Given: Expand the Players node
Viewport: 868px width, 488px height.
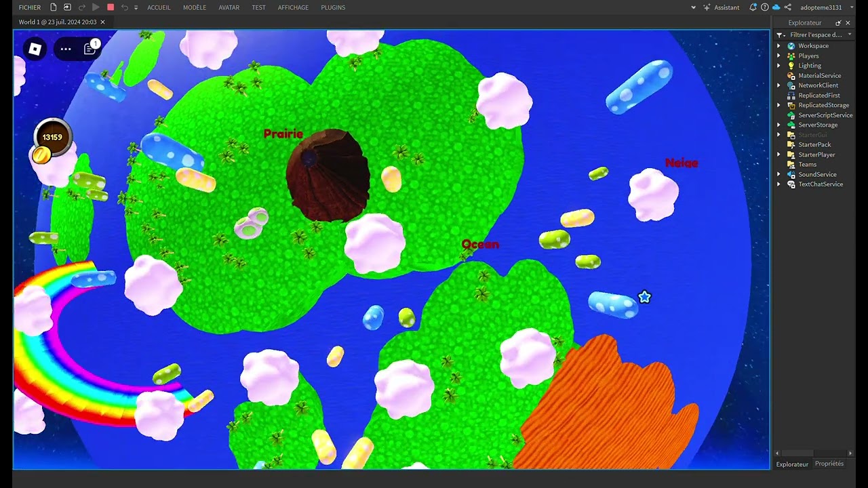Looking at the screenshot, I should pyautogui.click(x=778, y=56).
